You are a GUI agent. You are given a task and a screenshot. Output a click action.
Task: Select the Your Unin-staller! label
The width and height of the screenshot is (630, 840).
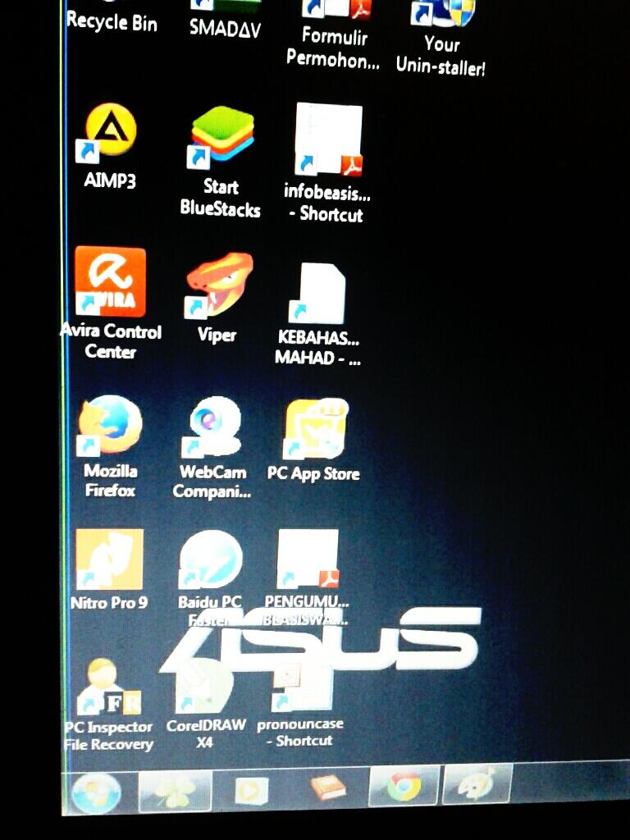click(x=441, y=55)
